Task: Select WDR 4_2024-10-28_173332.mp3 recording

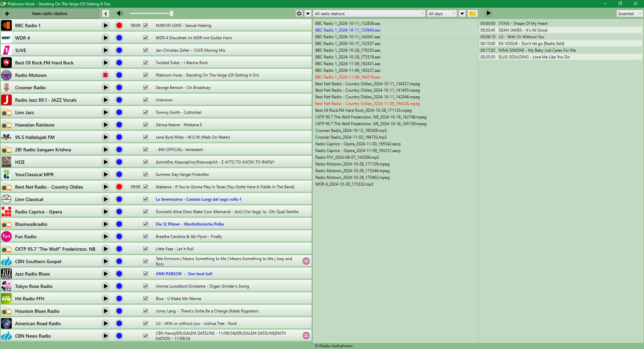Action: pos(344,184)
